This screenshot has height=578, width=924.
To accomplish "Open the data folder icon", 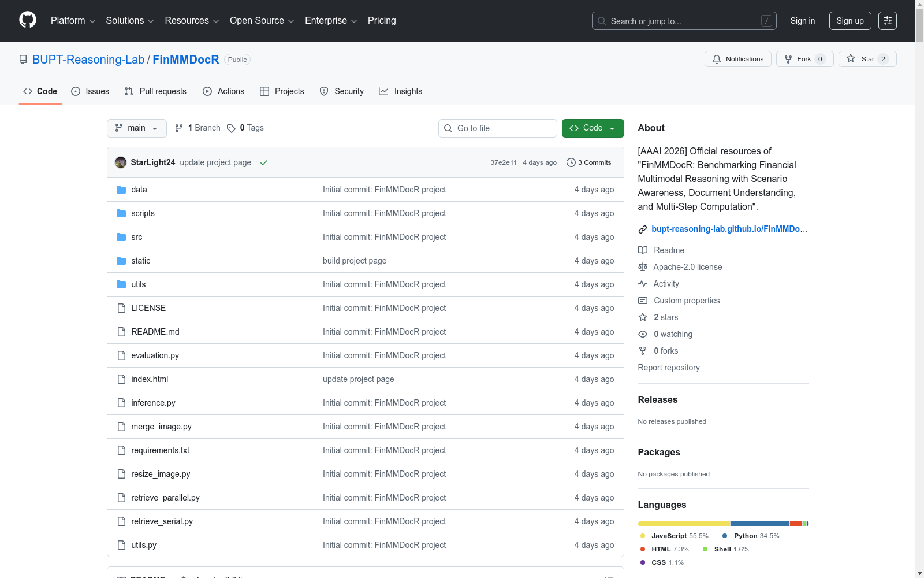I will tap(121, 190).
